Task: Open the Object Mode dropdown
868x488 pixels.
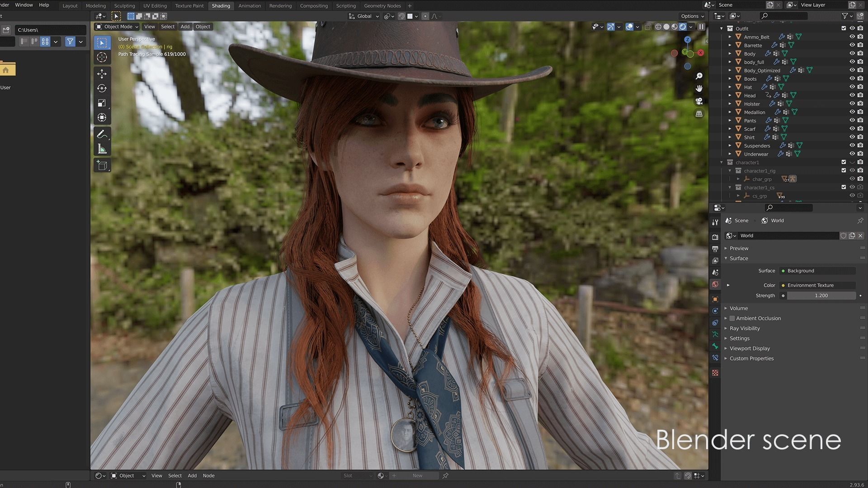Action: point(118,27)
